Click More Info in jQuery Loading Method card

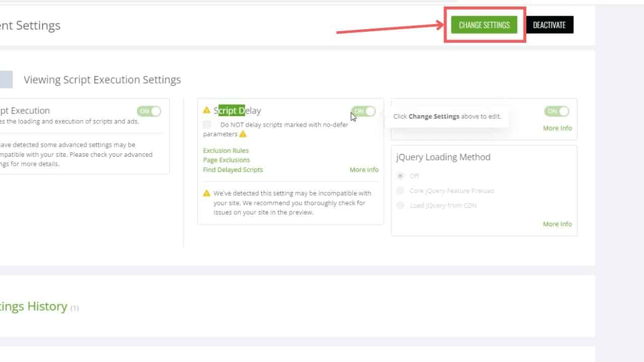[x=557, y=224]
